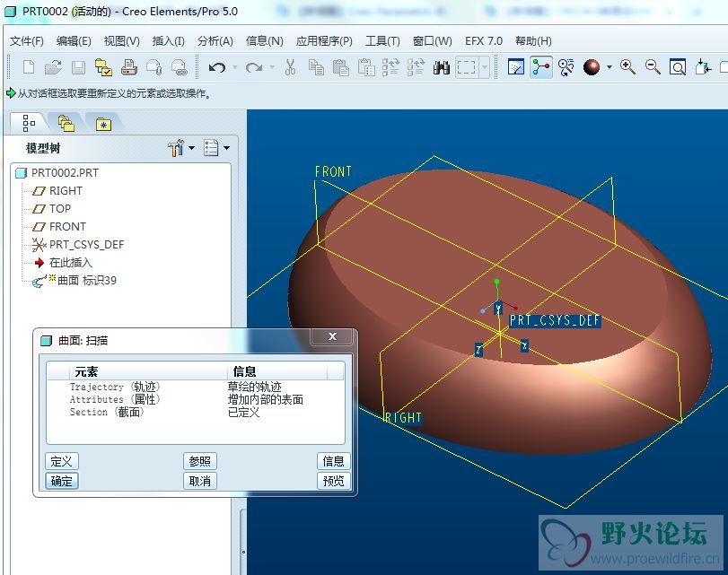Viewport: 728px width, 575px height.
Task: Open the 应用程序(P) menu
Action: (x=324, y=41)
